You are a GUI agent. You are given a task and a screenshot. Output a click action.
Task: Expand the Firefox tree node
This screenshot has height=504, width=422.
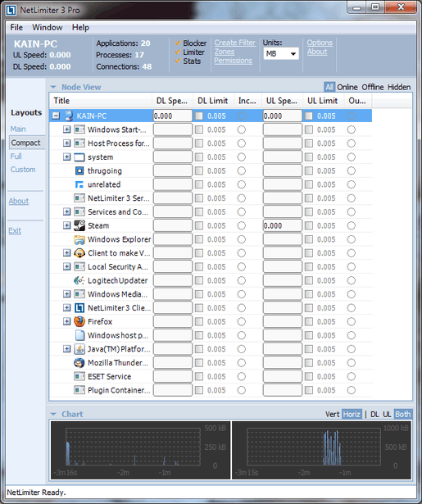click(x=66, y=321)
